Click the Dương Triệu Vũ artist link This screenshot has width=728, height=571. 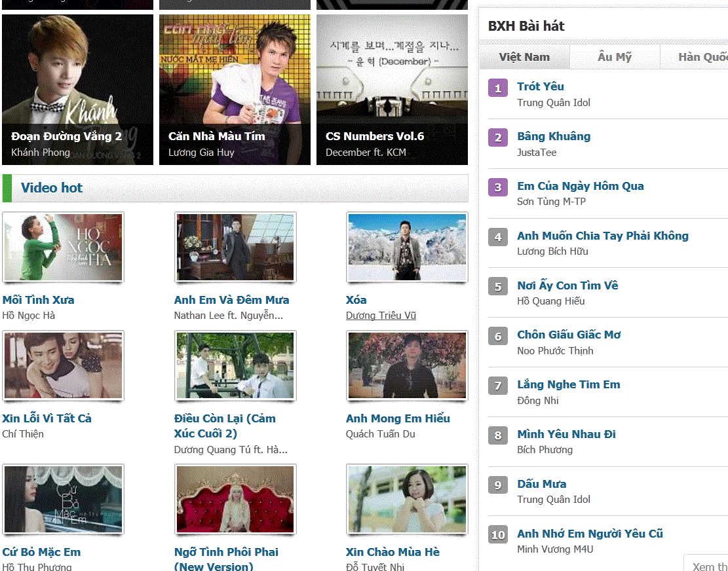(x=381, y=316)
